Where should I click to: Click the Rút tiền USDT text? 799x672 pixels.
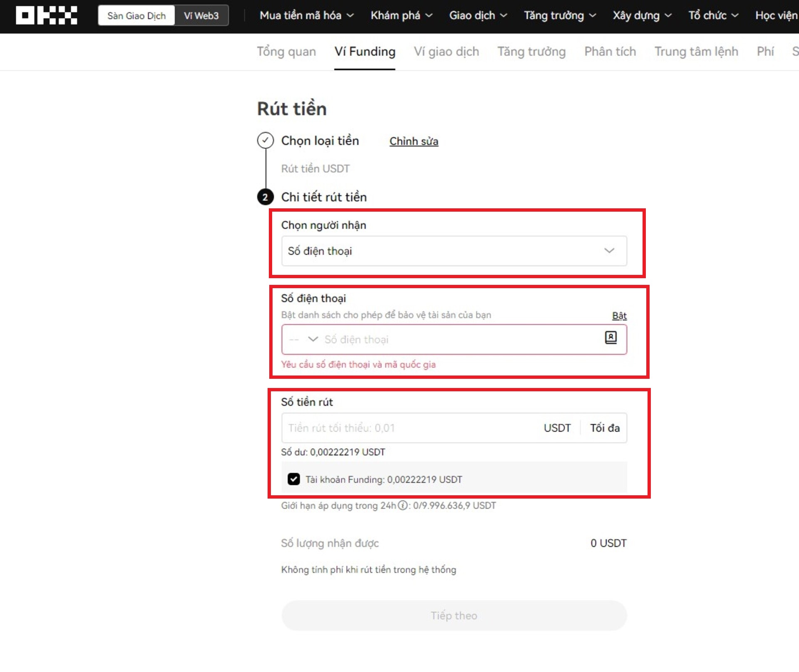(x=315, y=169)
